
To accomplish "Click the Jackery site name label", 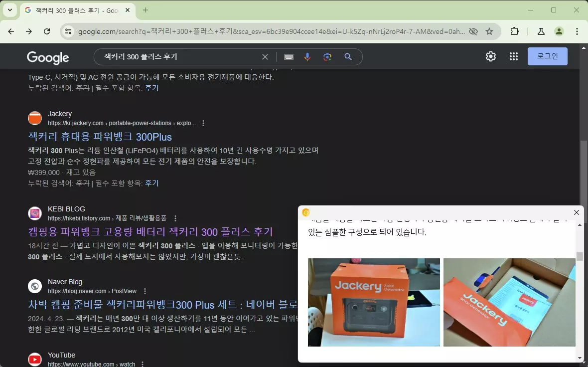I will tap(60, 114).
